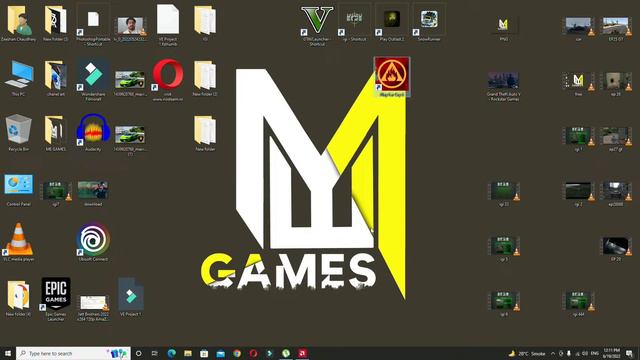Select the Play Outlast 2 shortcut
Viewport: 640px width, 360px height.
(391, 23)
